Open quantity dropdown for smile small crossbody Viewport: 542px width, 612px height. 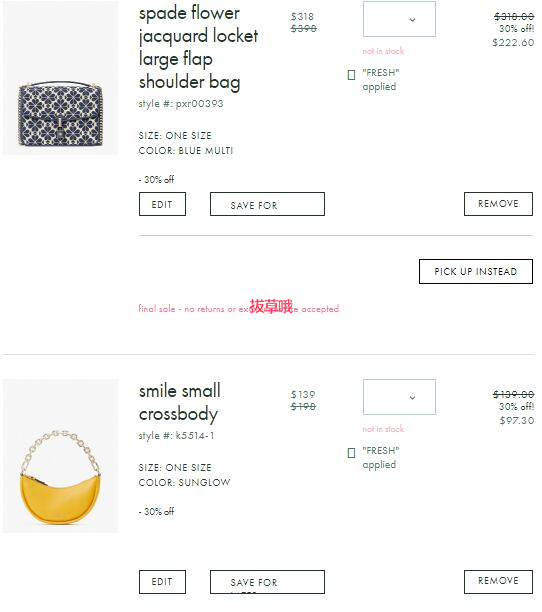coord(399,397)
